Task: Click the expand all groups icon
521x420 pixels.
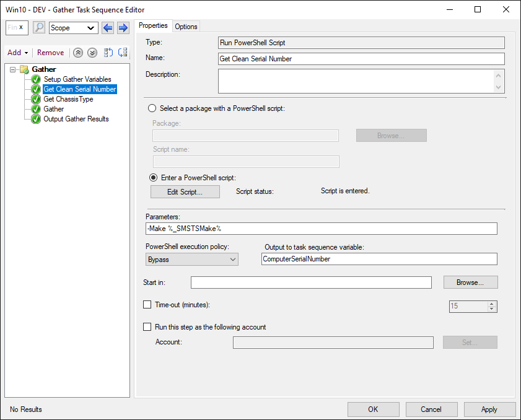Action: [x=108, y=53]
